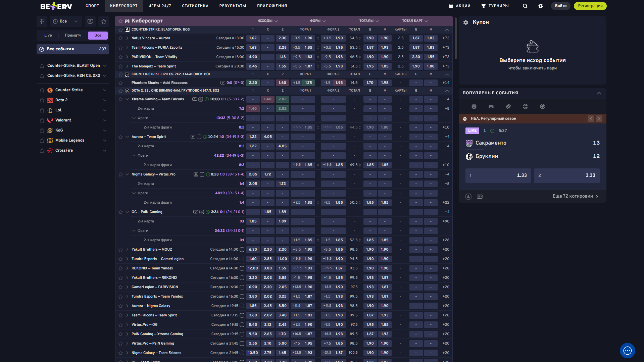Bet on Сакраменто at 1.33
Screen dimensions: 644x362
coord(498,176)
